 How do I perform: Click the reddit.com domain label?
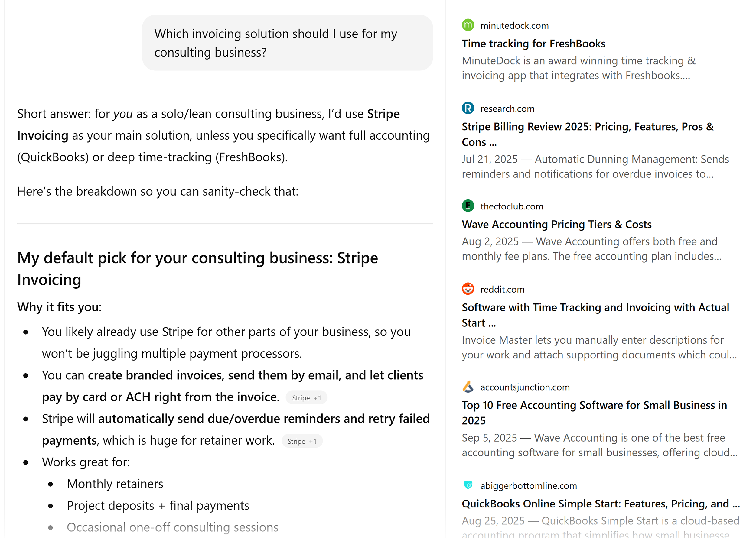click(x=503, y=289)
